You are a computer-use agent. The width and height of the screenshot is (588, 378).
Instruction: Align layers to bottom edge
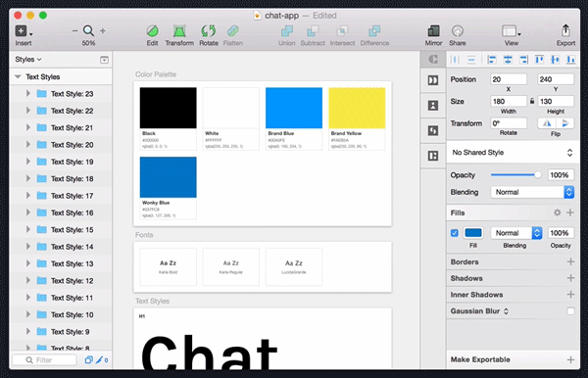coord(570,60)
